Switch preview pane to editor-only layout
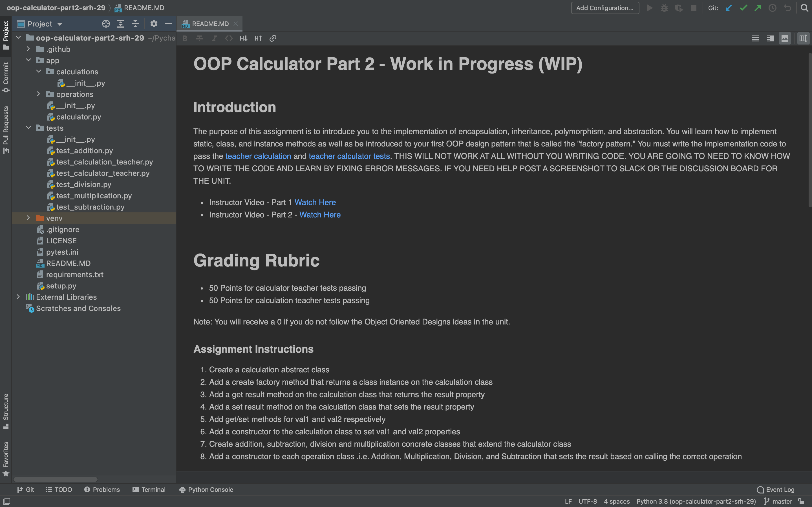 [755, 38]
